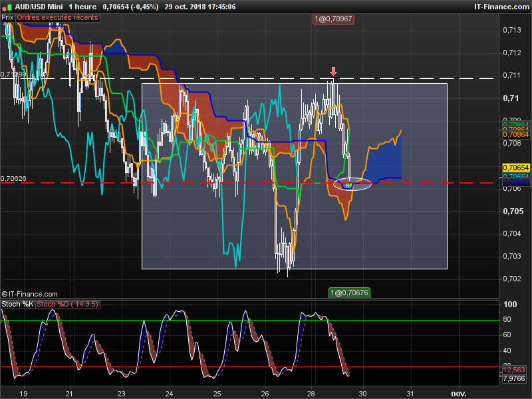Select the 'Ordres exécutés récents' label
Image resolution: width=532 pixels, height=399 pixels.
[57, 18]
